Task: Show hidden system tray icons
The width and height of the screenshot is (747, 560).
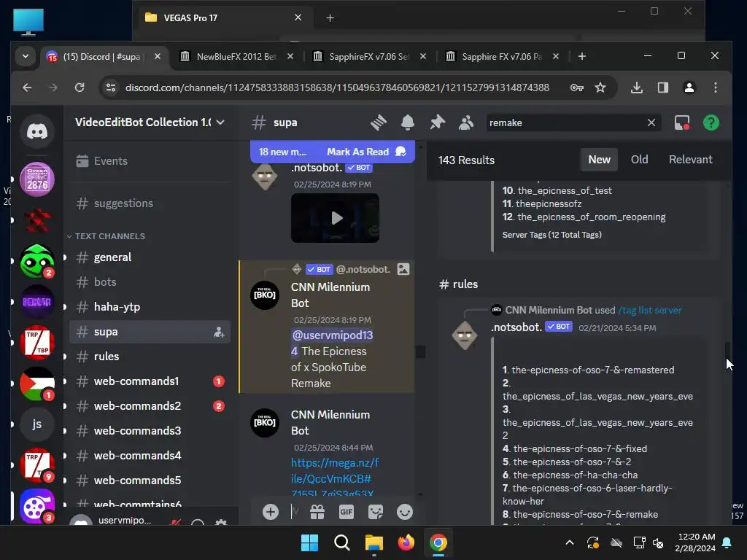Action: coord(570,542)
